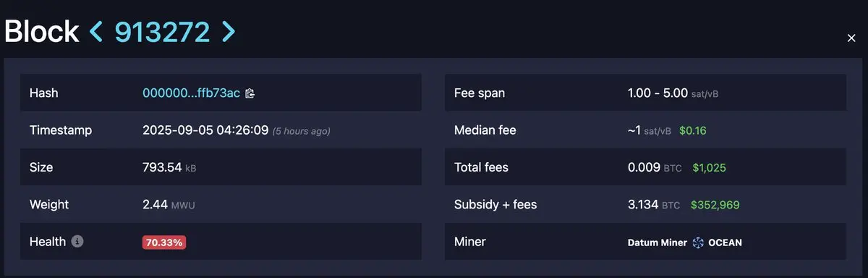Click the $352,969 subsidy amount
Viewport: 868px width, 278px height.
(715, 205)
